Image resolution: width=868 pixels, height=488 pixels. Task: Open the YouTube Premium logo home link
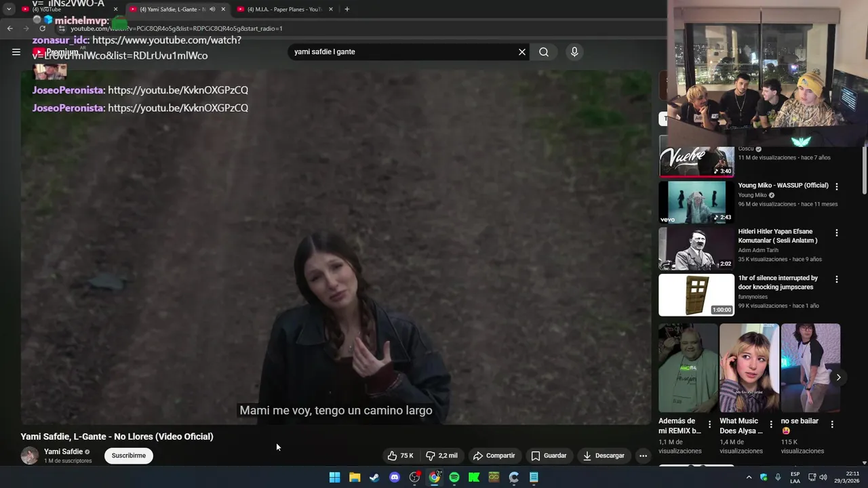tap(57, 52)
